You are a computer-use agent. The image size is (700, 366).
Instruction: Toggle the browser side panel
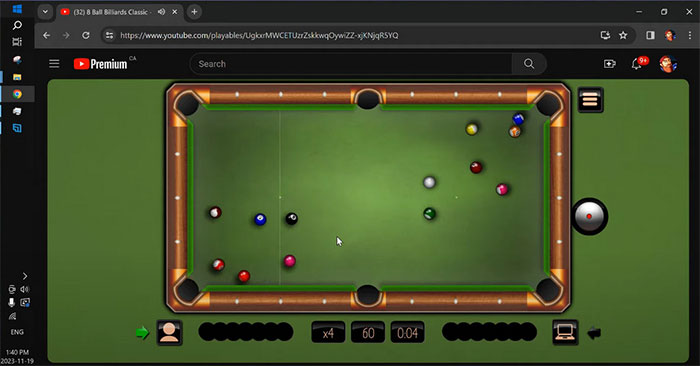click(650, 35)
